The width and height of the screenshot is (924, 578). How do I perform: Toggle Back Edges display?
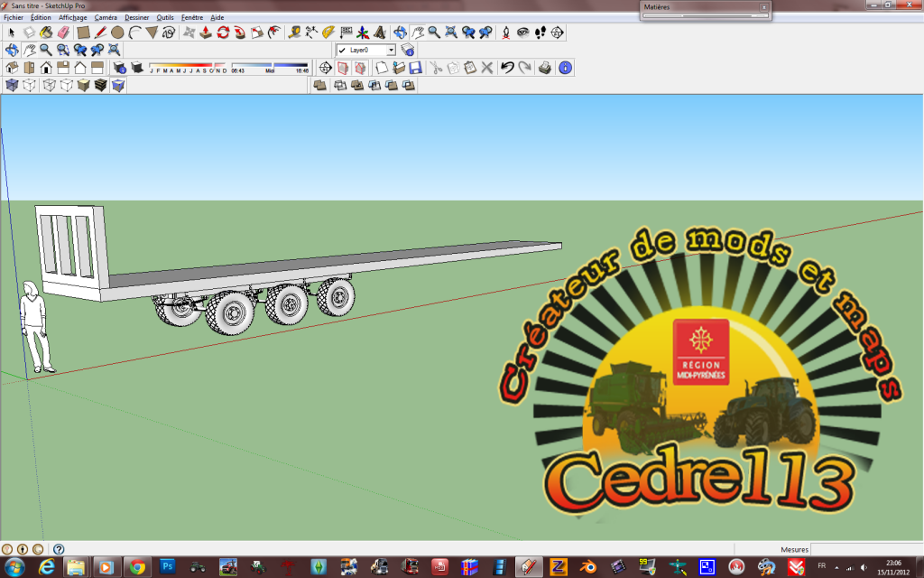[x=29, y=86]
